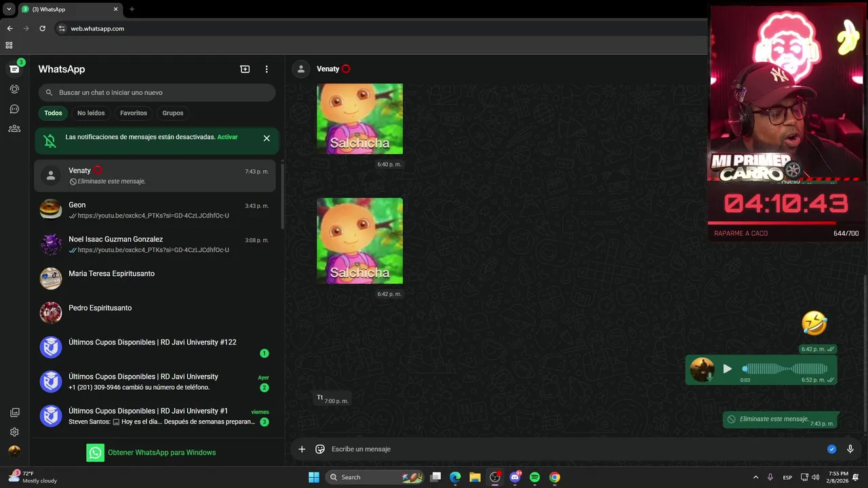The image size is (868, 488).
Task: Reload the WhatsApp web page
Action: click(42, 28)
